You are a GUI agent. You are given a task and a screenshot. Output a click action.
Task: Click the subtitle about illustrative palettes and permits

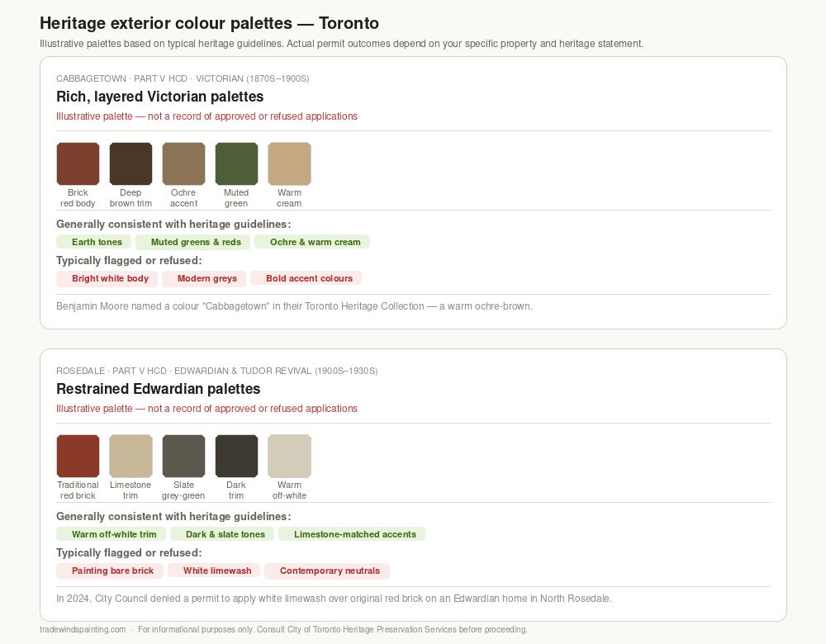341,44
